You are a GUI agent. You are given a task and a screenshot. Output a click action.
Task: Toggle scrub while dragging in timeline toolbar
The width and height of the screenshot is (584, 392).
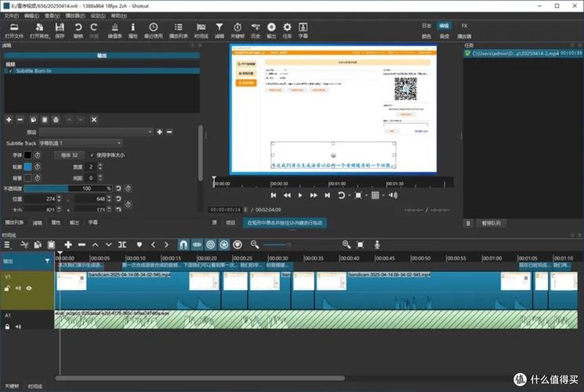[x=197, y=245]
